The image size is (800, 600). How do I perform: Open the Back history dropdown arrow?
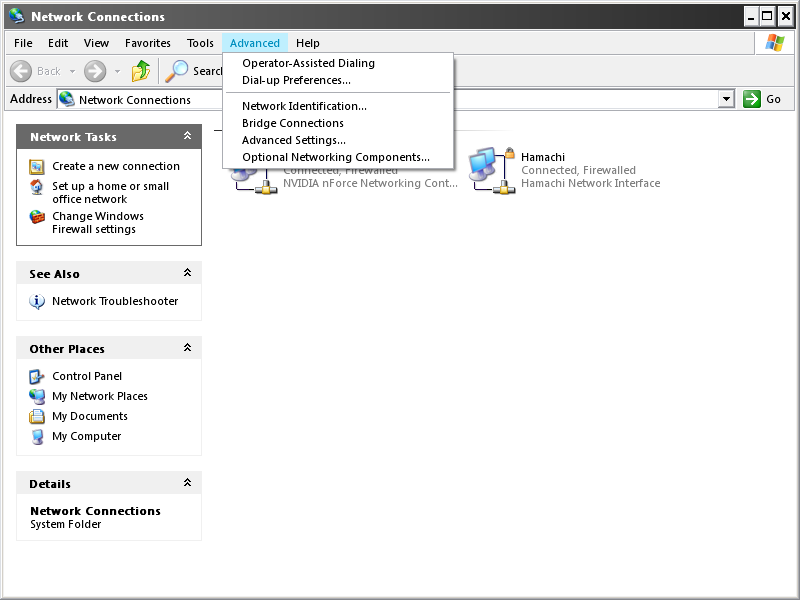(x=72, y=71)
